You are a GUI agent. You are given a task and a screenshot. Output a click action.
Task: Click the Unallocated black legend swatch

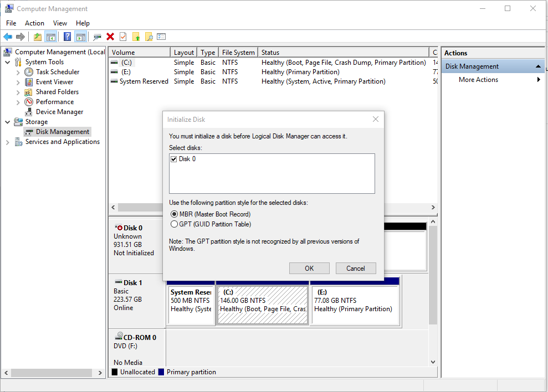pos(115,372)
